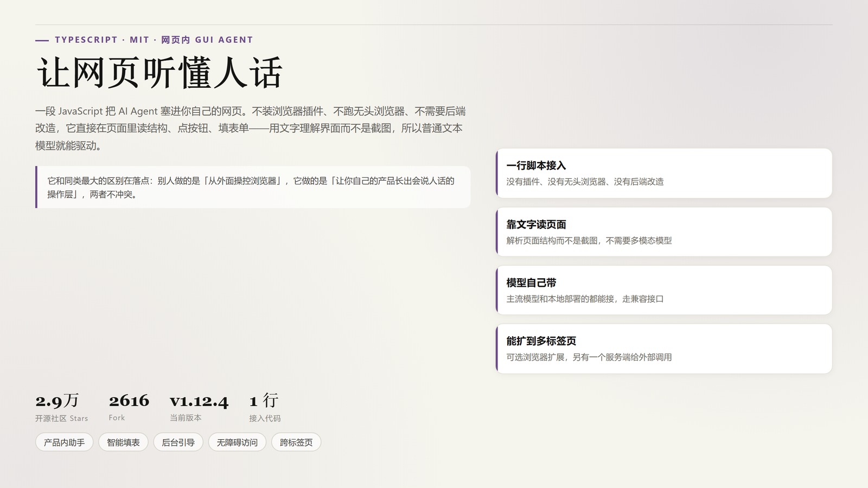Viewport: 868px width, 488px height.
Task: Click description 可选浏览器扩展，另有一个服务端给外部调用
Action: point(589,357)
